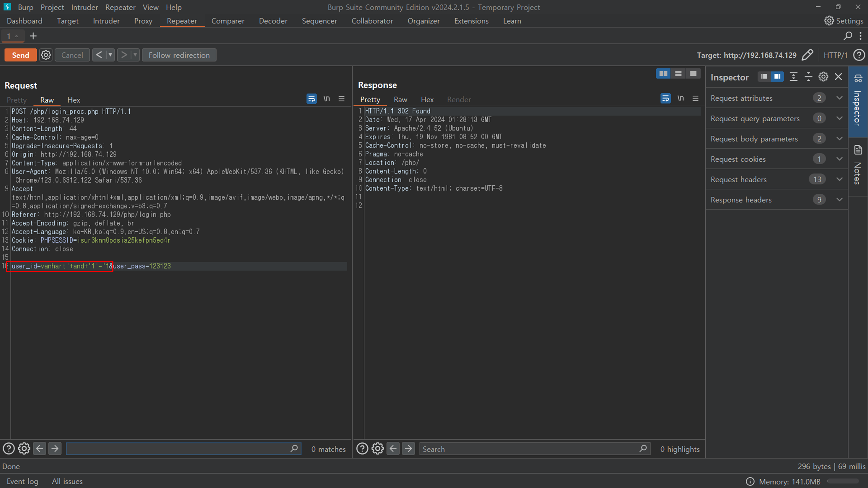
Task: Edit target with pencil icon
Action: click(x=807, y=55)
